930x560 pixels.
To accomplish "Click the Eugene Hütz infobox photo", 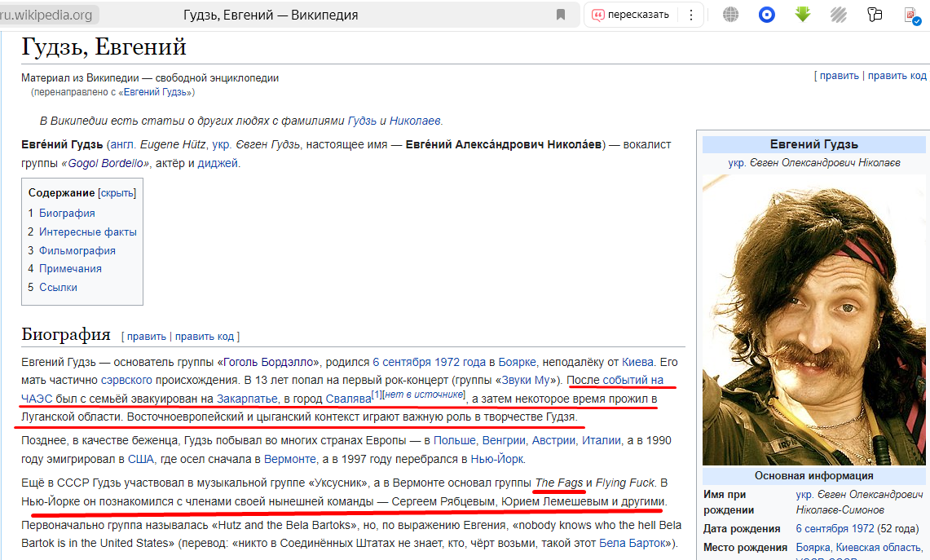I will point(813,320).
